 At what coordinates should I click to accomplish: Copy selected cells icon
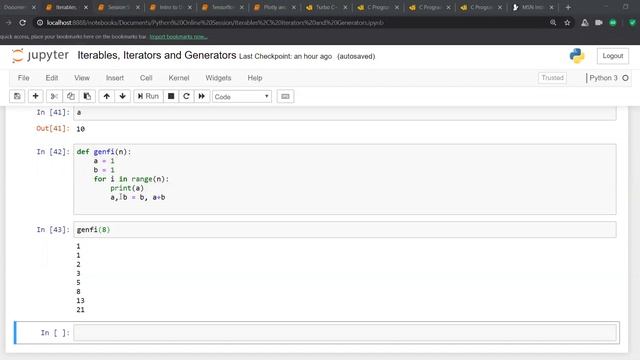[71, 96]
